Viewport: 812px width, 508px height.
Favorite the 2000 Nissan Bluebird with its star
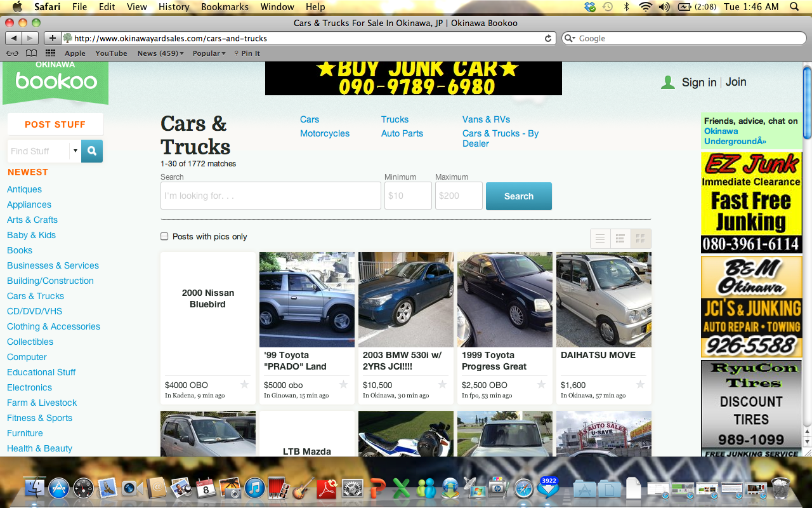[244, 384]
